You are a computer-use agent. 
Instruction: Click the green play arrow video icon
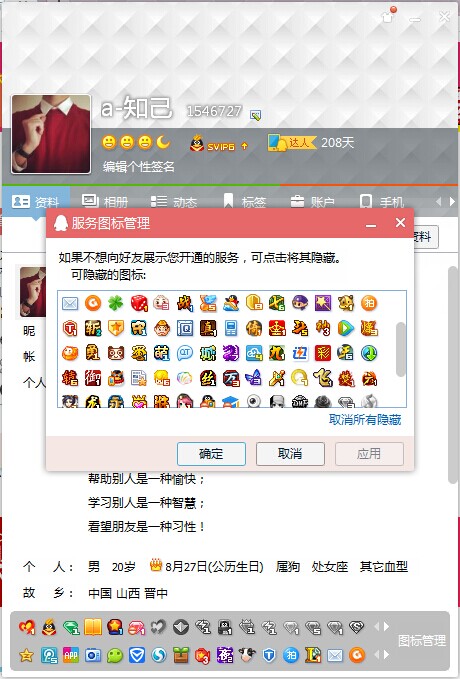click(x=346, y=328)
